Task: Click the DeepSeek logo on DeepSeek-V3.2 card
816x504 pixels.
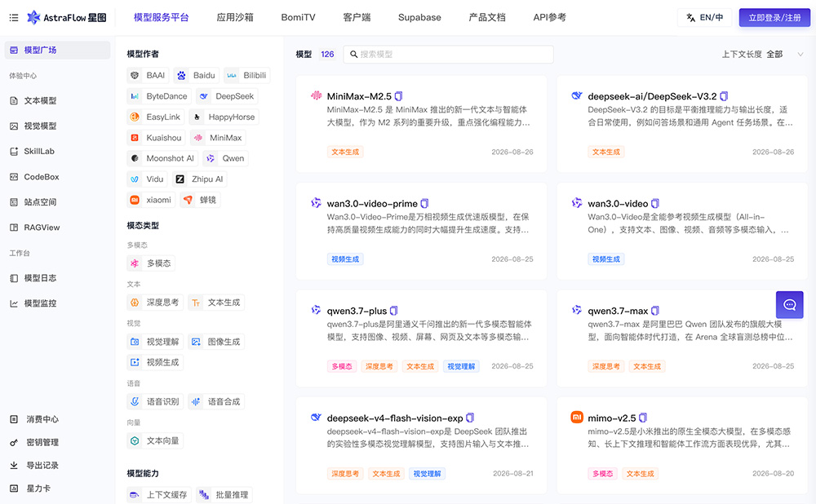Action: pyautogui.click(x=577, y=95)
